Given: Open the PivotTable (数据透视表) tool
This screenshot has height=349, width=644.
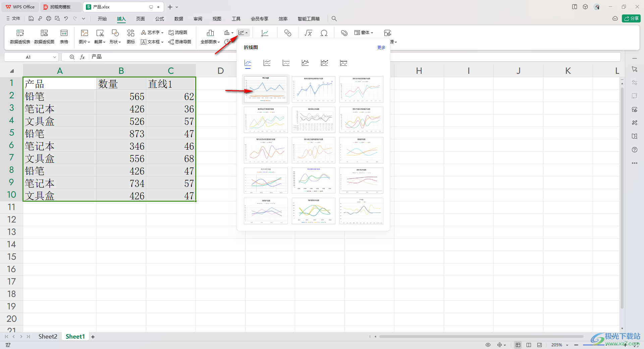Looking at the screenshot, I should tap(20, 37).
